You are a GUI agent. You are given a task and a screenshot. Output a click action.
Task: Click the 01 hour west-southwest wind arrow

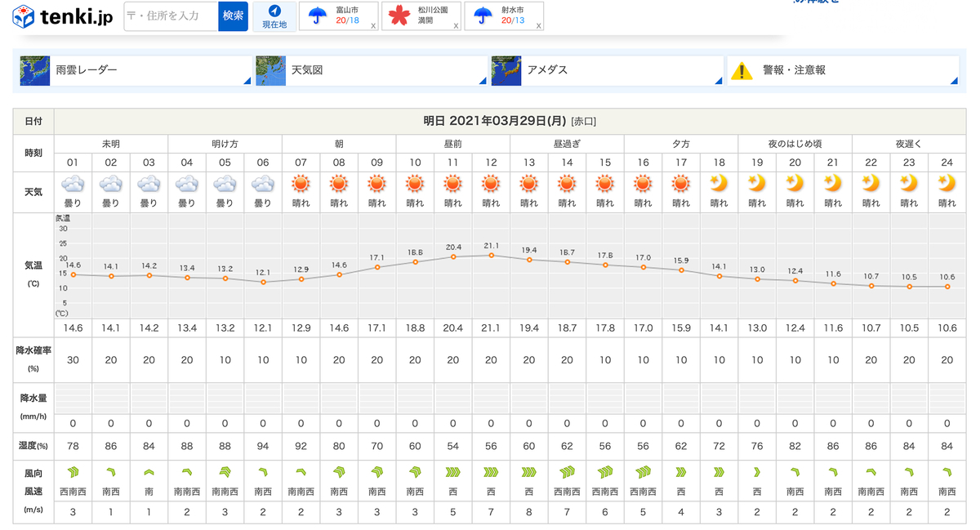point(73,471)
